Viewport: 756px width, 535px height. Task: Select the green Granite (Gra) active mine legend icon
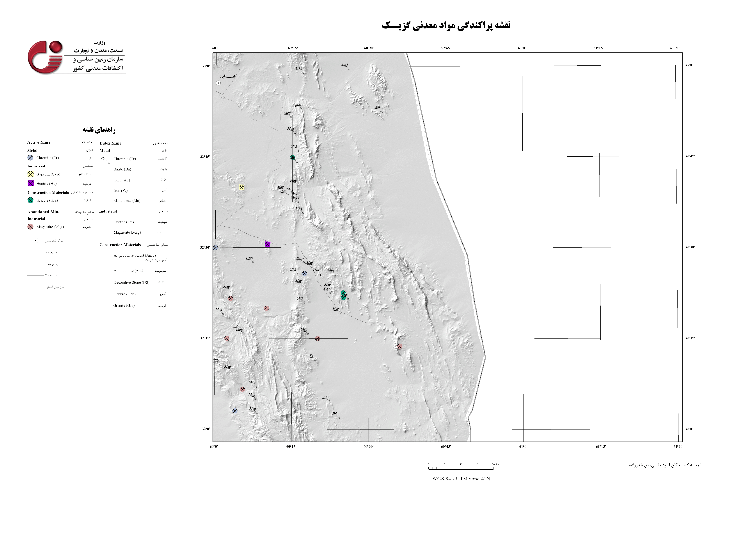click(30, 200)
